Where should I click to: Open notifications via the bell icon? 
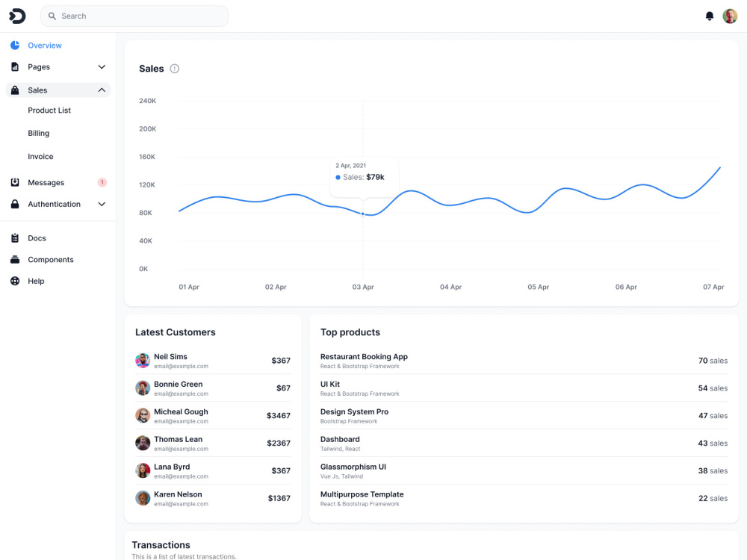point(710,16)
